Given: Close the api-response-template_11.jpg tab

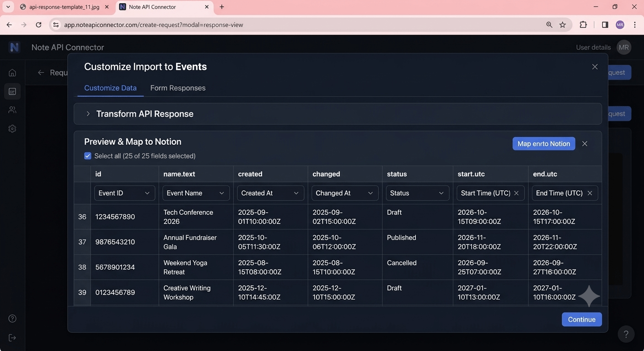Looking at the screenshot, I should pyautogui.click(x=107, y=7).
